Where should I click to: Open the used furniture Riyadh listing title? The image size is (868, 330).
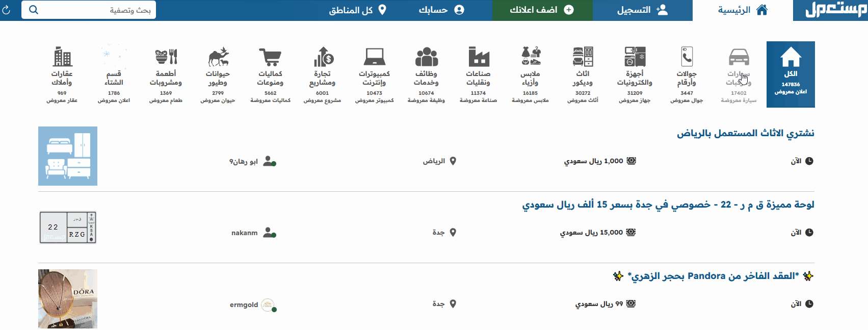745,133
